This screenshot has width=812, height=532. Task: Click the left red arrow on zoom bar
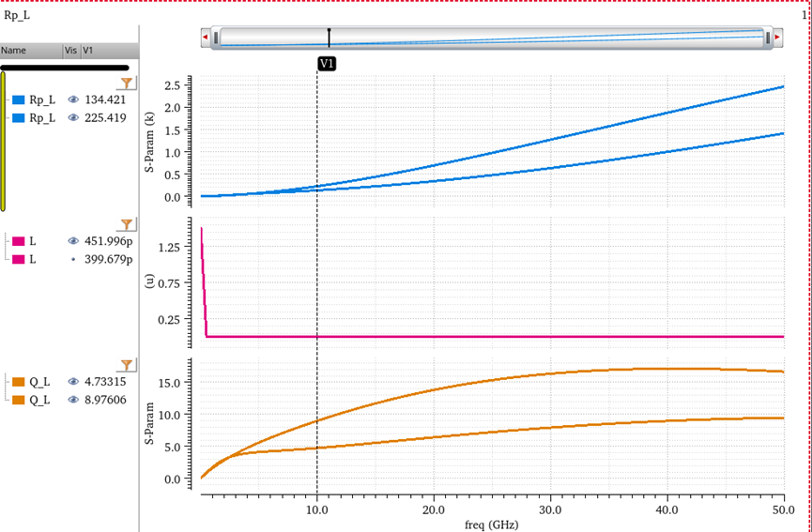(207, 38)
